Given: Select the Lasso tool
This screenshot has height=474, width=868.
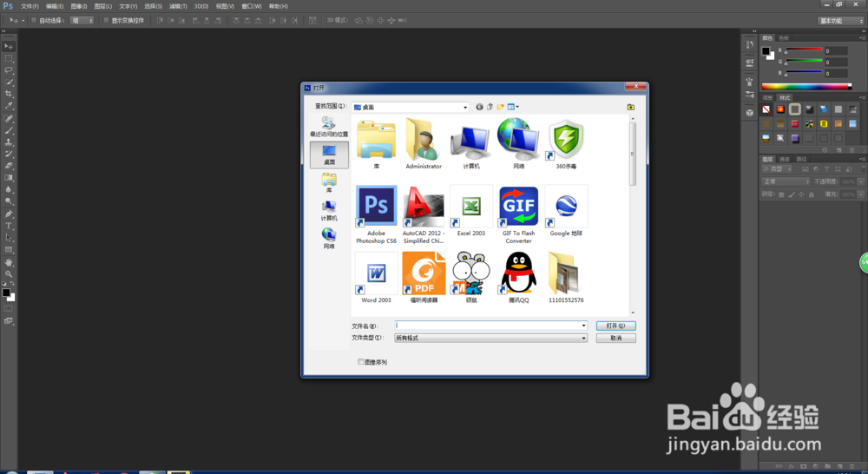Looking at the screenshot, I should pos(9,70).
